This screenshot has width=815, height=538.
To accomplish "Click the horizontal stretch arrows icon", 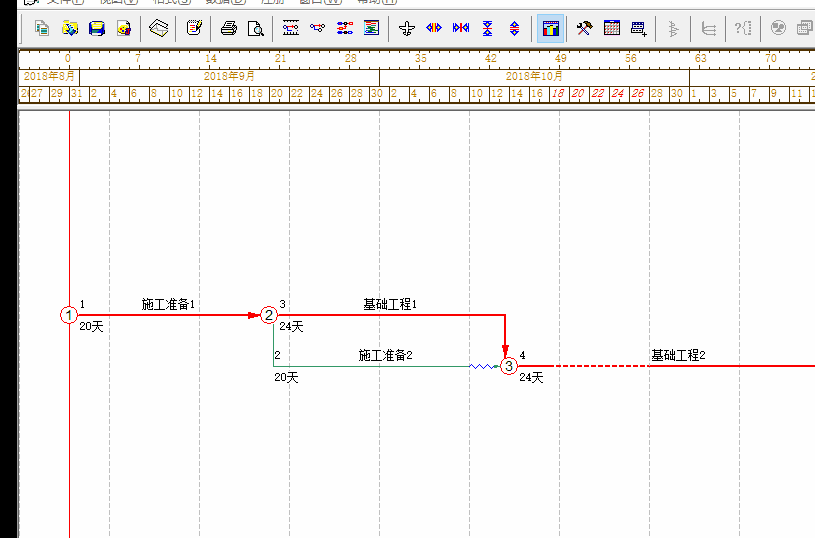I will [x=434, y=28].
